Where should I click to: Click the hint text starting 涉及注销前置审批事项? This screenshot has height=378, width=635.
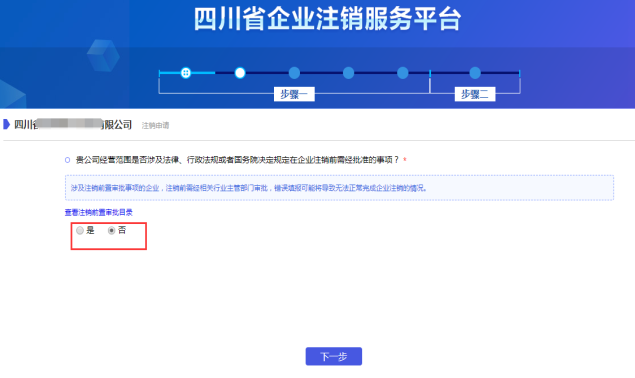coord(249,188)
